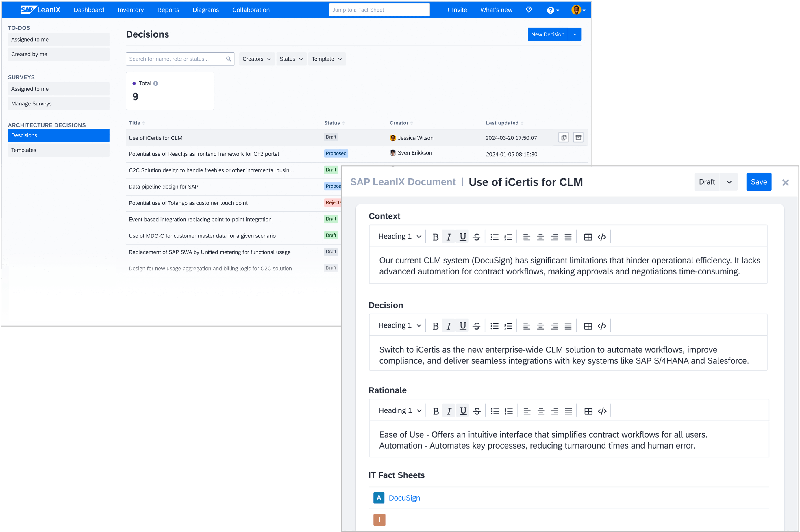Insert table in the Context editor

pyautogui.click(x=588, y=237)
